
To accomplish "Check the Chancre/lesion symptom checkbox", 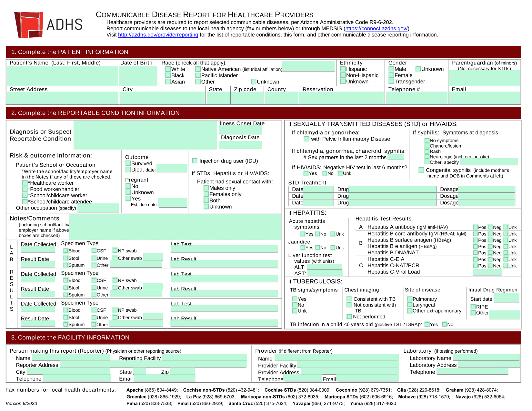I will (x=427, y=146).
